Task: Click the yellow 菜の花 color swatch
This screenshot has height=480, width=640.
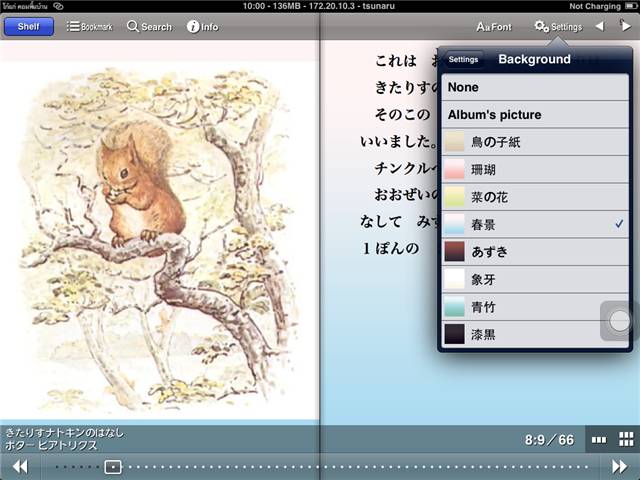Action: click(454, 197)
